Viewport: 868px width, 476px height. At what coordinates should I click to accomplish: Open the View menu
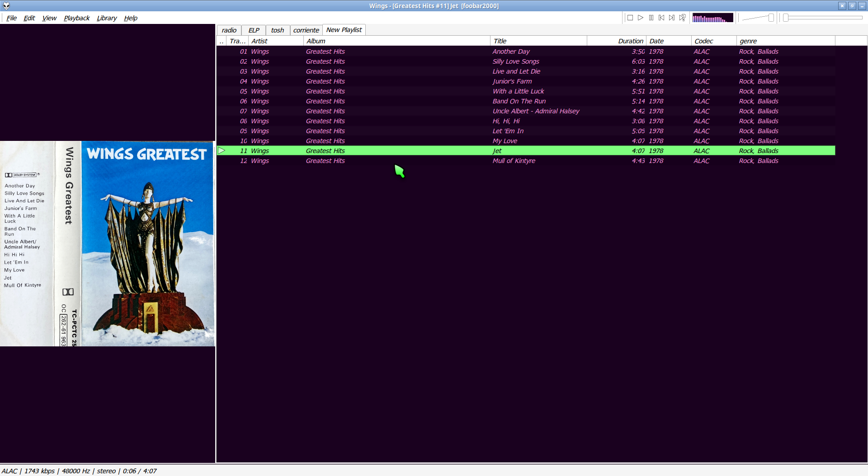(x=49, y=18)
